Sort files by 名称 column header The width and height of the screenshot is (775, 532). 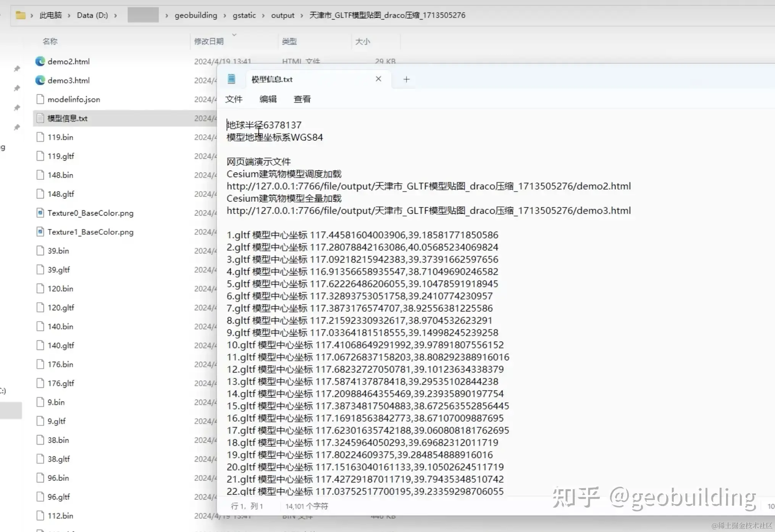(x=50, y=41)
